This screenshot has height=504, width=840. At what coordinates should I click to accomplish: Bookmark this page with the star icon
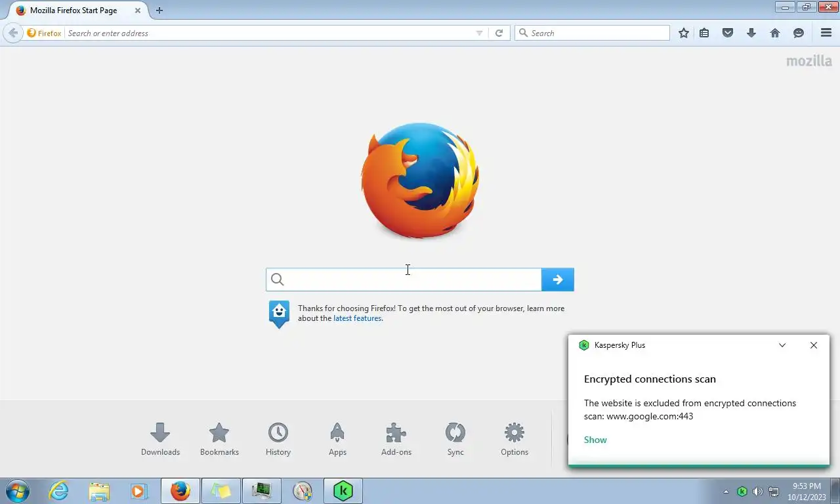tap(684, 33)
